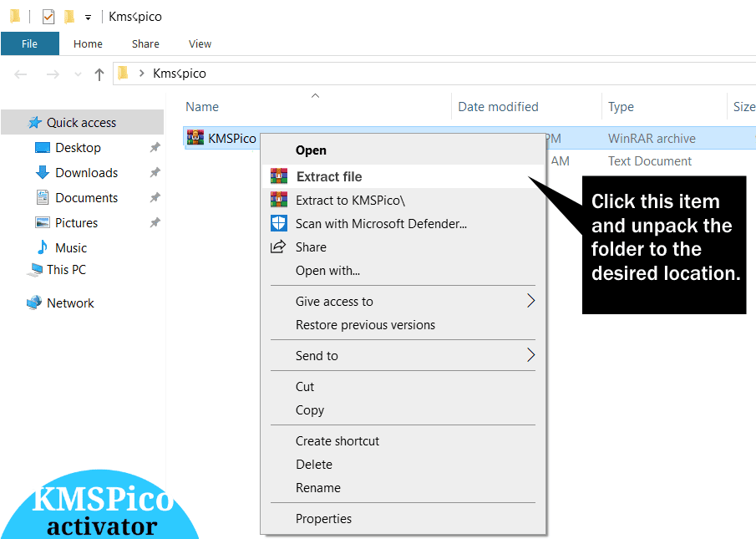Open Documents in the navigation pane

pyautogui.click(x=87, y=198)
